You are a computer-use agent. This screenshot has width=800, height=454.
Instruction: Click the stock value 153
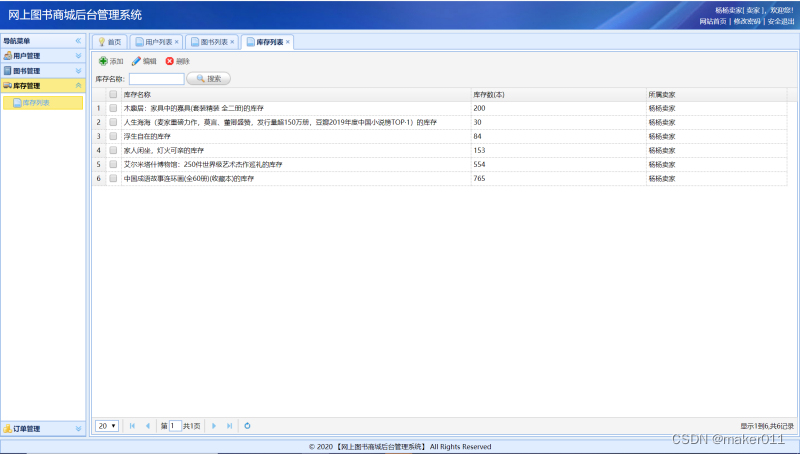(x=479, y=150)
